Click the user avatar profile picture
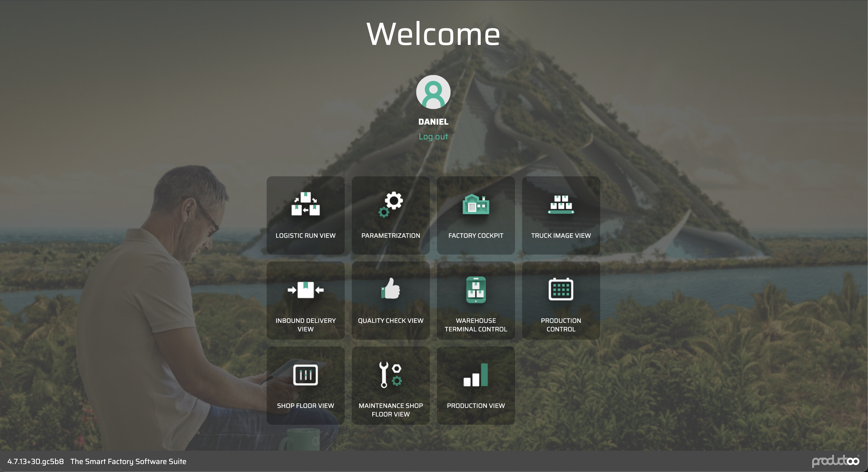This screenshot has height=472, width=868. tap(433, 92)
